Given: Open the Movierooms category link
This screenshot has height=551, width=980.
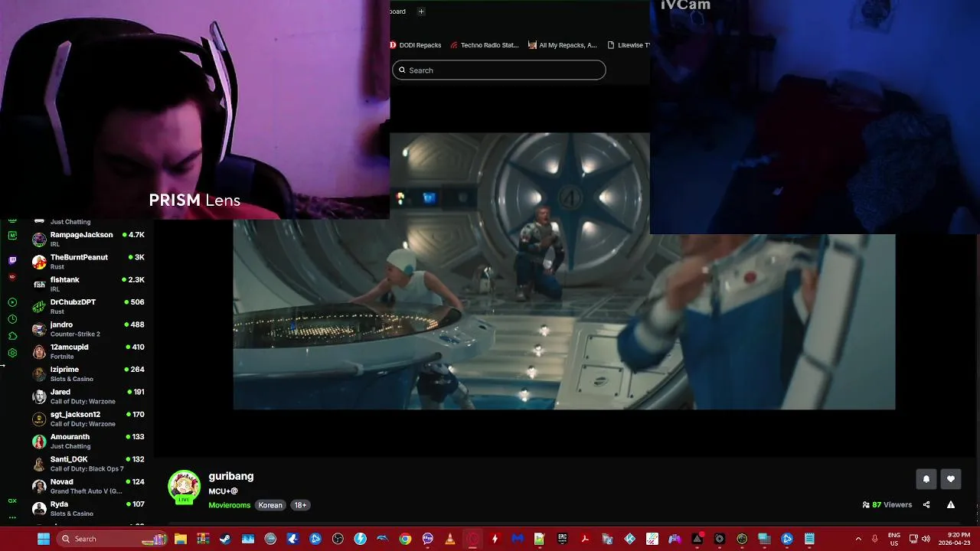Looking at the screenshot, I should [x=230, y=505].
